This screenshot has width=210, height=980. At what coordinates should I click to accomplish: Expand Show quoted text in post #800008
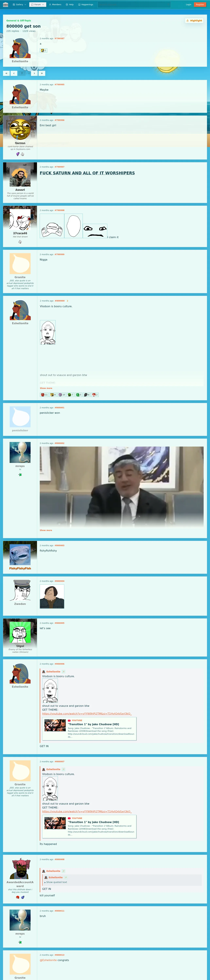coord(56,882)
